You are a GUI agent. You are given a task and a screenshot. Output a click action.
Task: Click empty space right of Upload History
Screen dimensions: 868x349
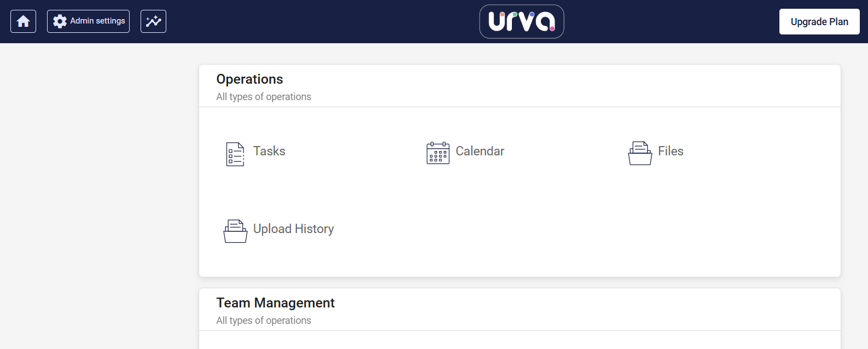tap(547, 230)
